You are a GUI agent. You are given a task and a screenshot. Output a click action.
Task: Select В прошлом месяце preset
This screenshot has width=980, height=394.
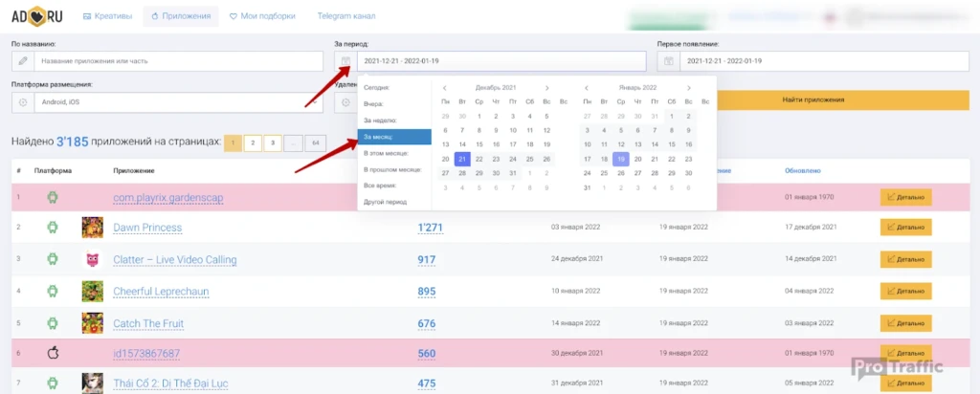[x=394, y=169]
